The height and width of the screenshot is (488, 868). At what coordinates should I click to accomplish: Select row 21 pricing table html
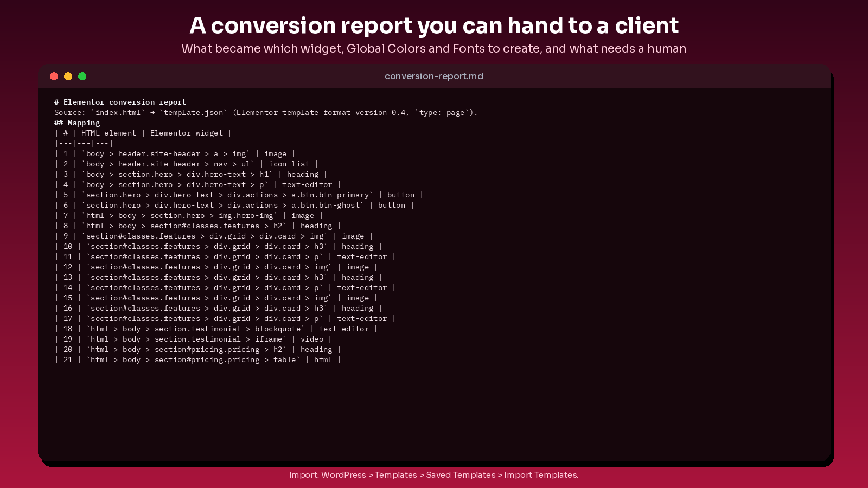[x=197, y=359]
